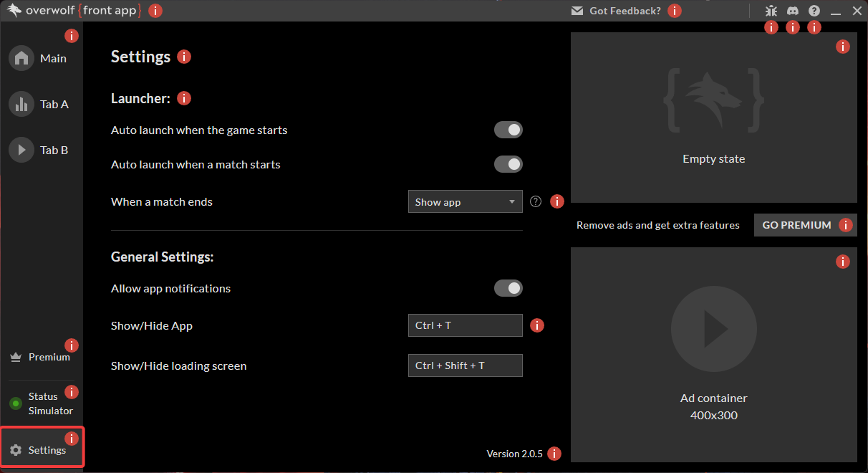Screen dimensions: 868x473
Task: Open the Show app dropdown
Action: (466, 202)
